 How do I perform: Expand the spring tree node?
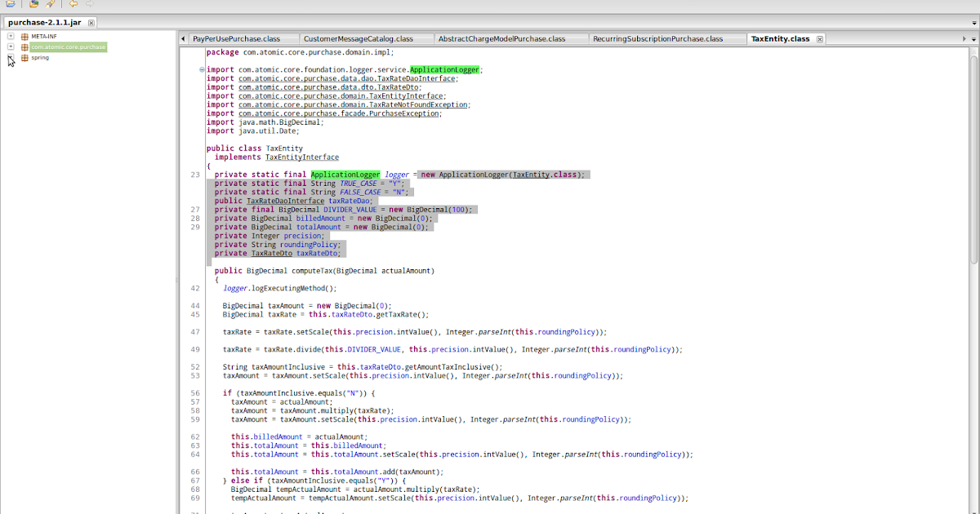[x=11, y=58]
